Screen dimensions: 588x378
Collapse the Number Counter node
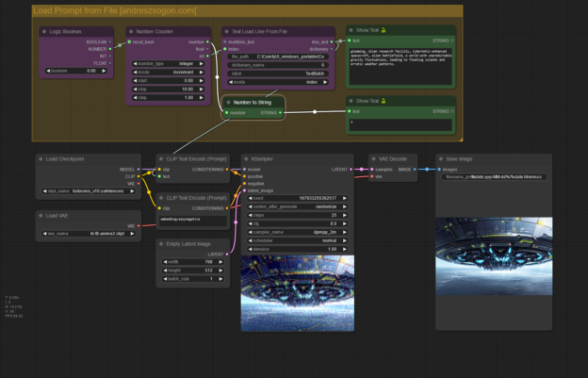click(x=131, y=31)
